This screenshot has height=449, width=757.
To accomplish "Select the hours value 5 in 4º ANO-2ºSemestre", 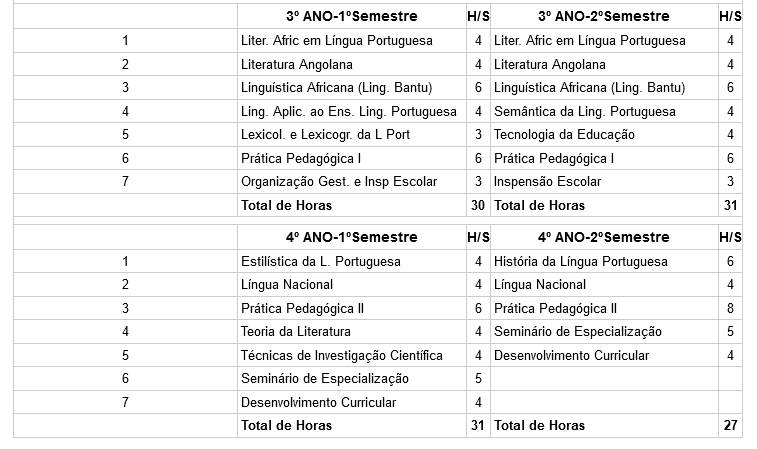I will tap(731, 332).
